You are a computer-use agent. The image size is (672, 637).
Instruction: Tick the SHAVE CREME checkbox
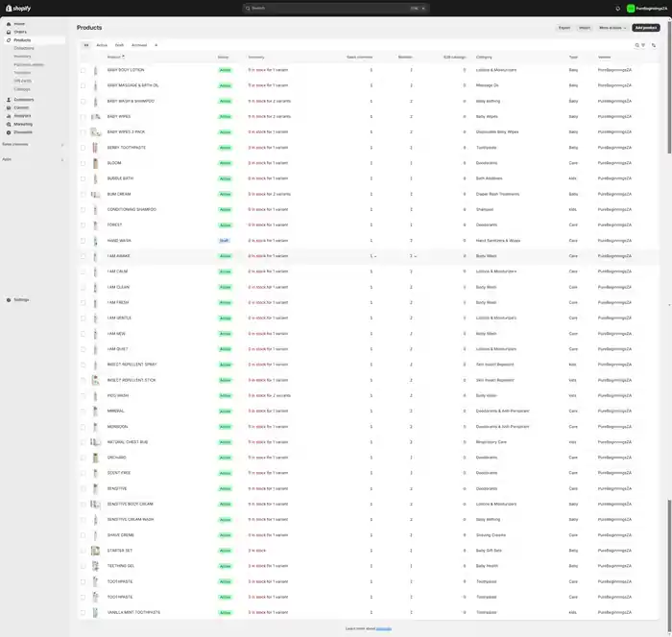pos(84,535)
